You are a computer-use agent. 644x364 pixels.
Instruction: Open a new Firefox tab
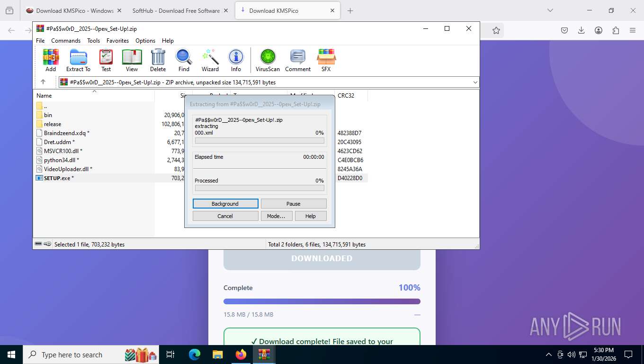coord(350,10)
